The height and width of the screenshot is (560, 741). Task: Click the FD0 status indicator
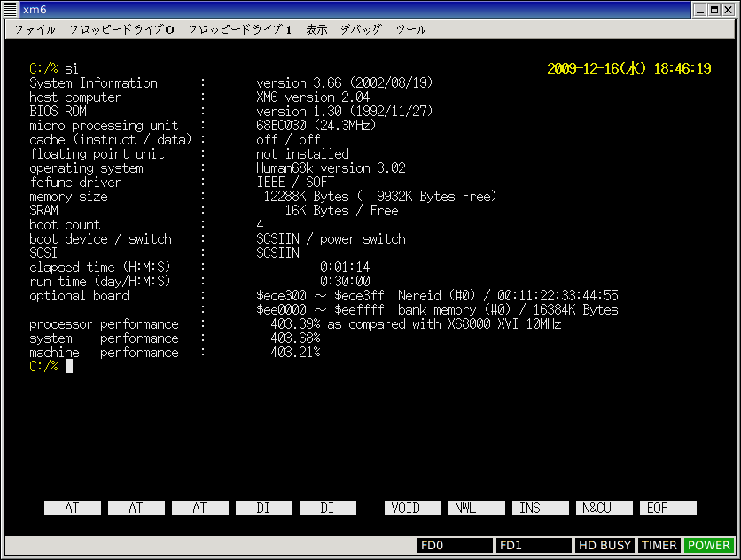tap(455, 545)
